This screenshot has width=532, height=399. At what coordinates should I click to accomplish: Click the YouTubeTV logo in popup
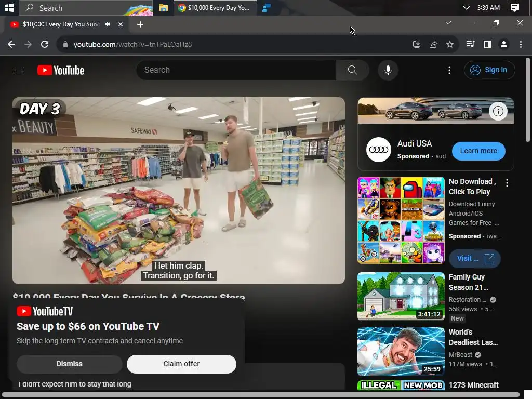click(x=45, y=311)
